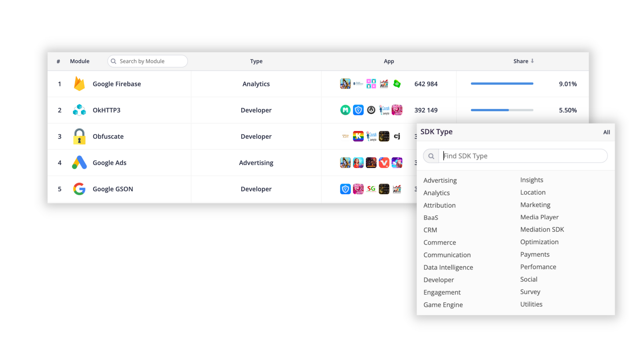This screenshot has height=364, width=637.
Task: Pick Mediation SDK type
Action: 542,230
